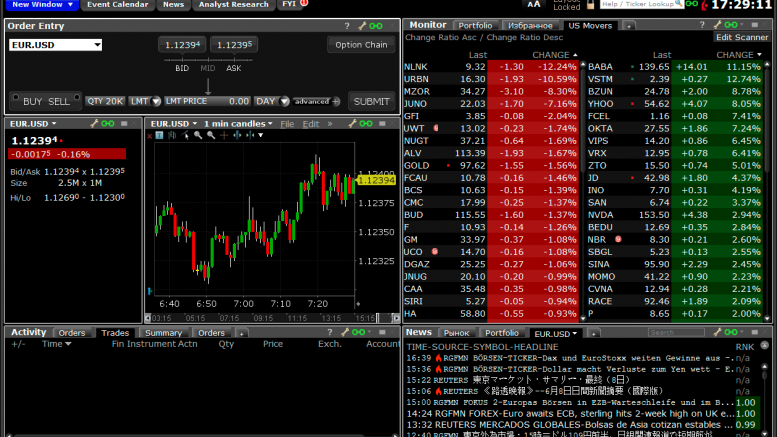Click the top bar green chain link icon

pos(692,4)
